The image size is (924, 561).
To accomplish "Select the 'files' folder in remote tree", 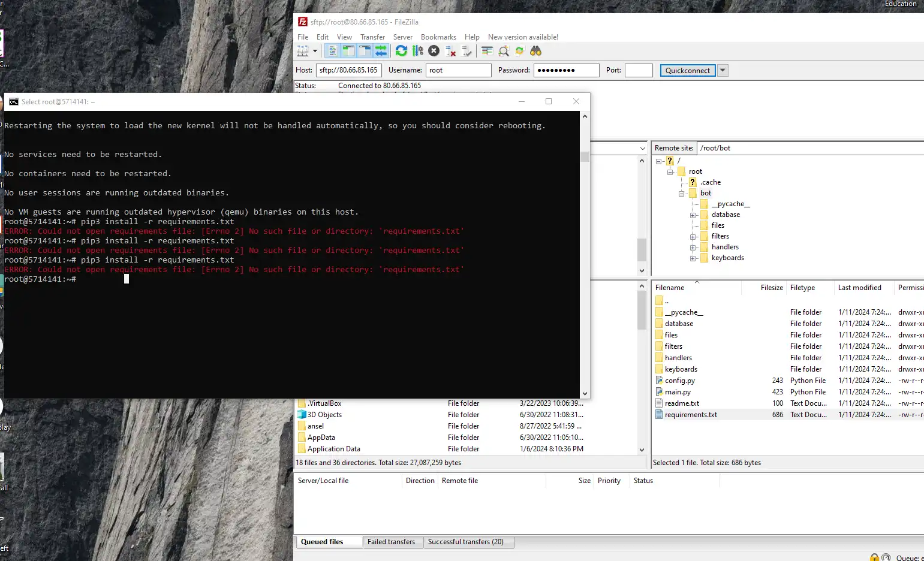I will (x=718, y=225).
